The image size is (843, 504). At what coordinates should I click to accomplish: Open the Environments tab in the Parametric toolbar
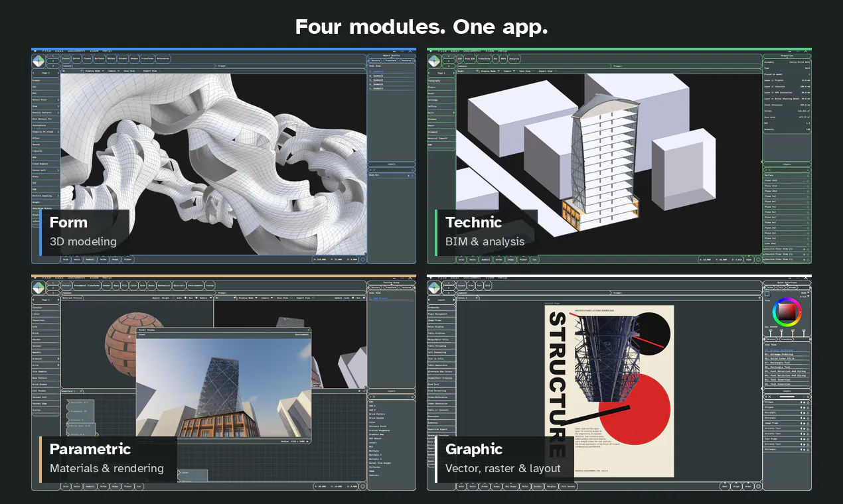click(195, 286)
